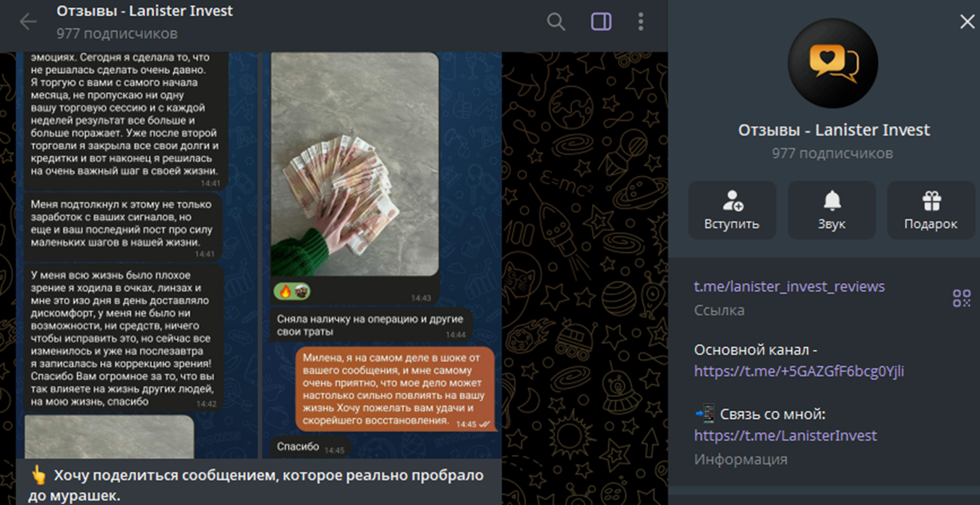Click the subscriber count under header title
Screen dimensions: 980x505
pyautogui.click(x=116, y=33)
